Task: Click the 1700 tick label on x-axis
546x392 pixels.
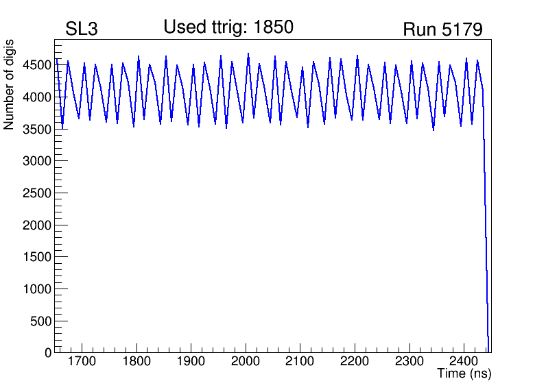Action: [82, 361]
